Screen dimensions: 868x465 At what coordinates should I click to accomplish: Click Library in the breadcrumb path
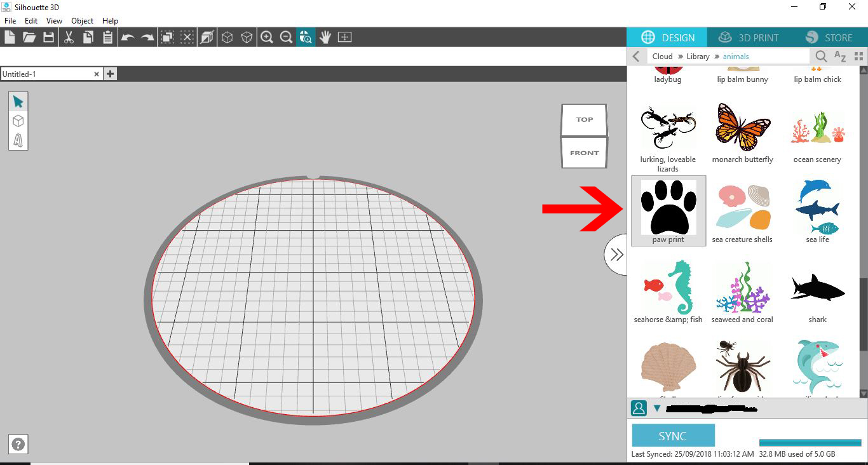(x=698, y=57)
